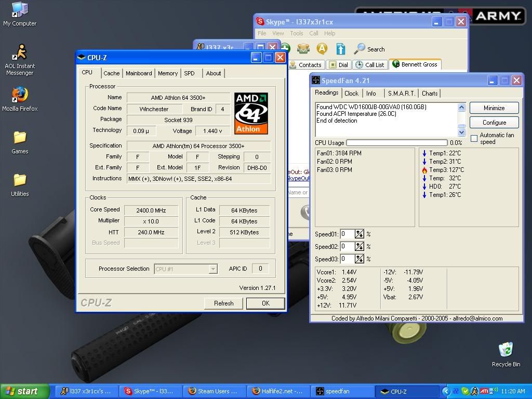Screen dimensions: 532x399
Task: Switch to speedfan taskbar button
Action: coord(343,391)
